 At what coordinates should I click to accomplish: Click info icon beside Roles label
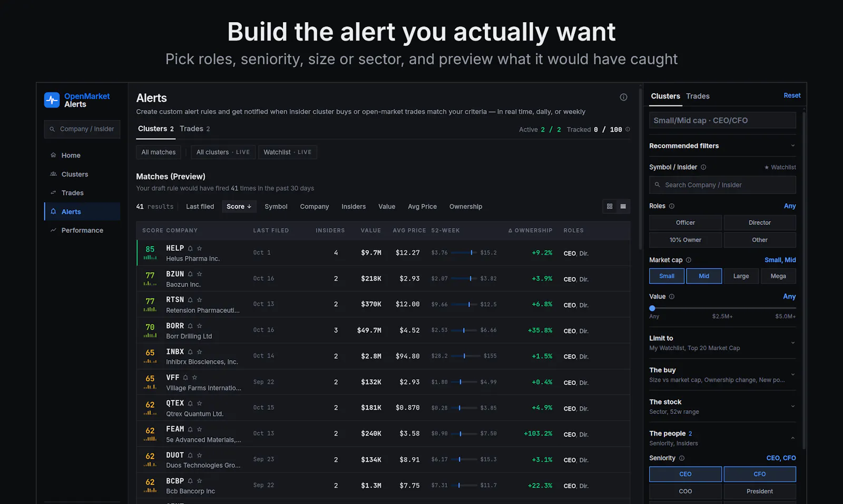[672, 206]
